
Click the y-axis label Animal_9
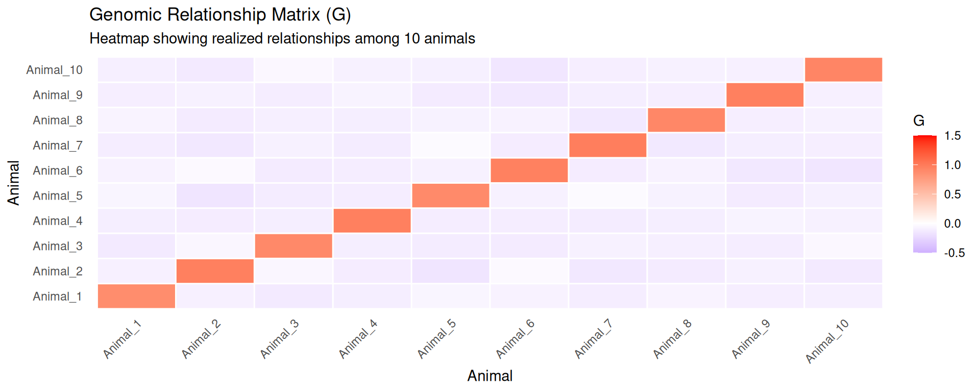tap(58, 95)
